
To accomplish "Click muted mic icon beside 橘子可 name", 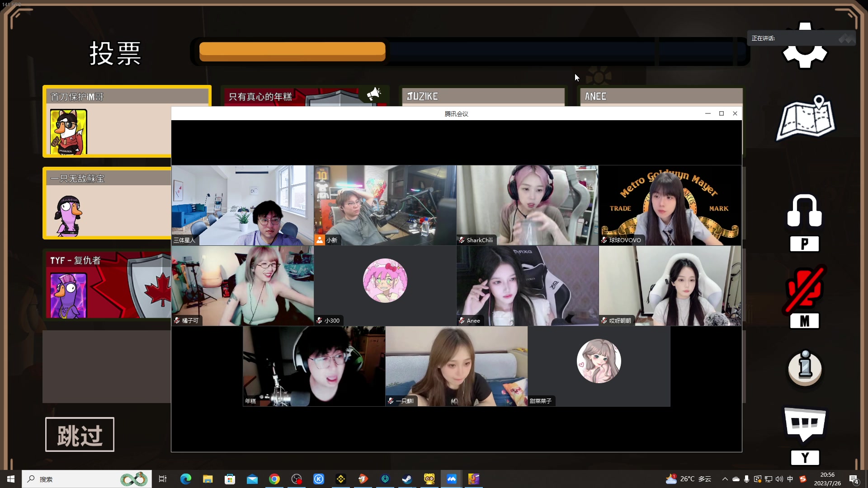I will 177,320.
